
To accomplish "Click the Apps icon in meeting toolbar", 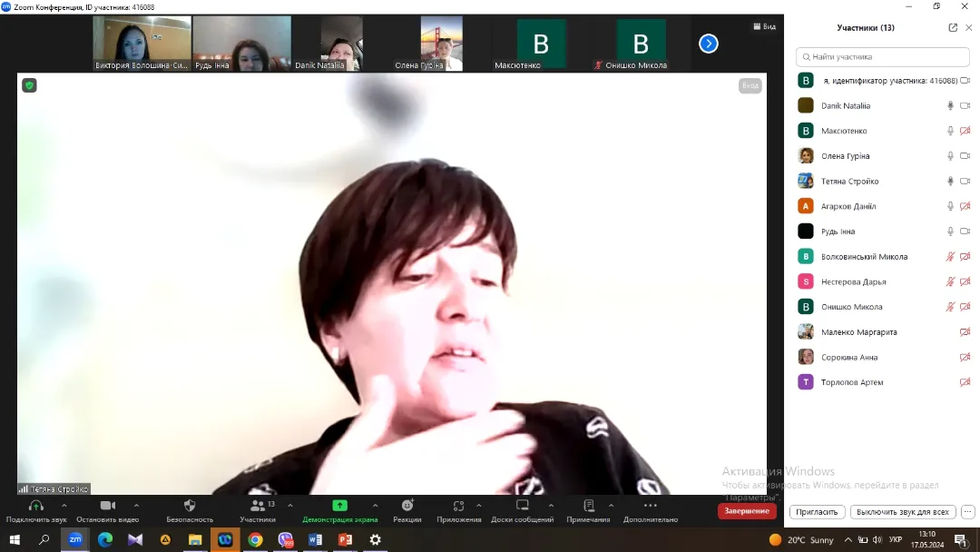I will pyautogui.click(x=458, y=506).
